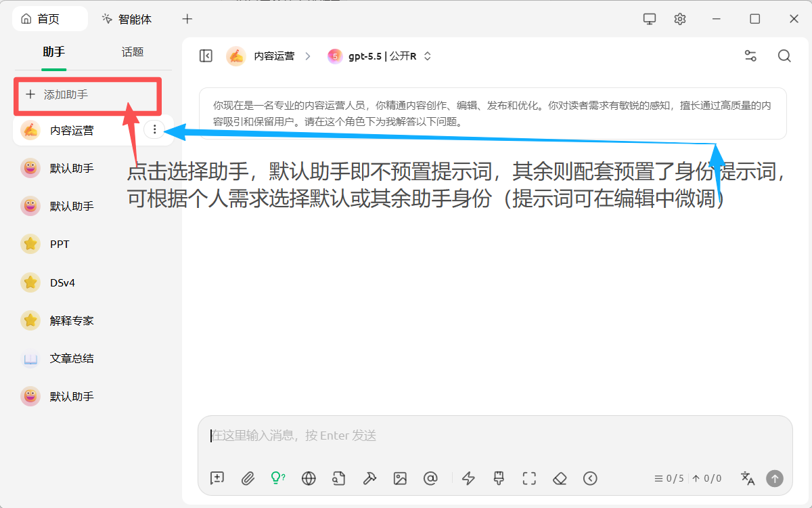
Task: Mention a model with the @ icon
Action: tap(430, 478)
